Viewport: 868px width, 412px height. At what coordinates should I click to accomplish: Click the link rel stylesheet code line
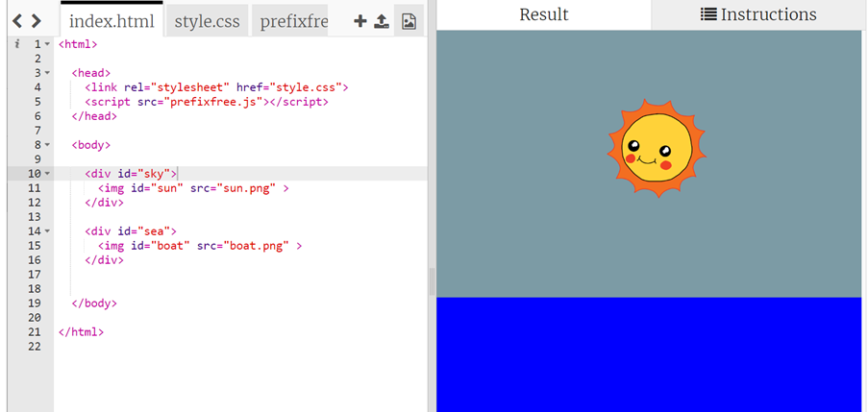216,87
